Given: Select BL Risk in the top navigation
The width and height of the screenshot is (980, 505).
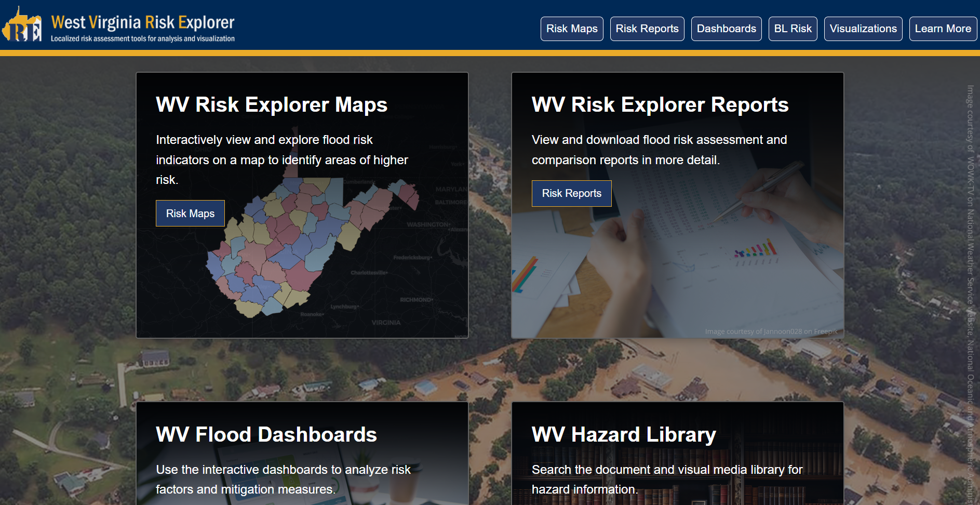Looking at the screenshot, I should coord(793,29).
